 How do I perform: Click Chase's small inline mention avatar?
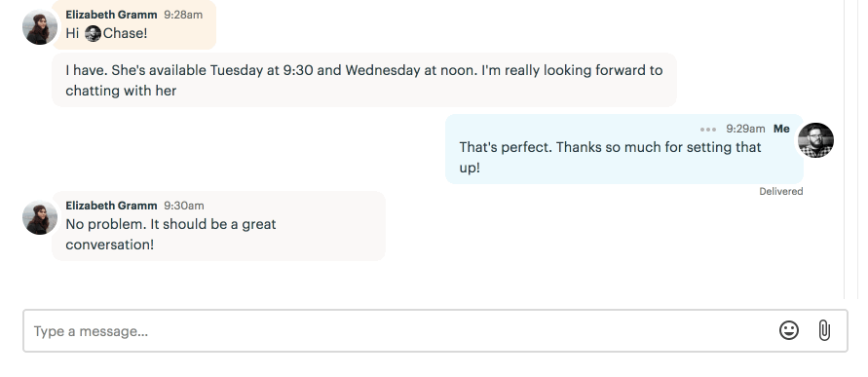(x=93, y=33)
